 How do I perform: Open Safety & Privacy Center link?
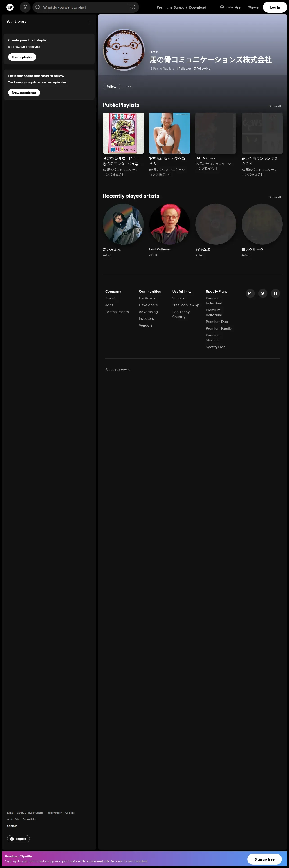coord(30,813)
